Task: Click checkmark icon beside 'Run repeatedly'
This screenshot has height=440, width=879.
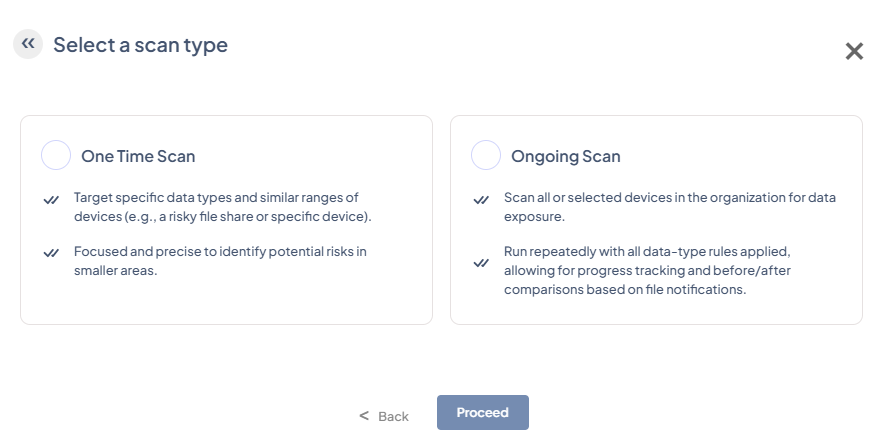Action: (481, 263)
